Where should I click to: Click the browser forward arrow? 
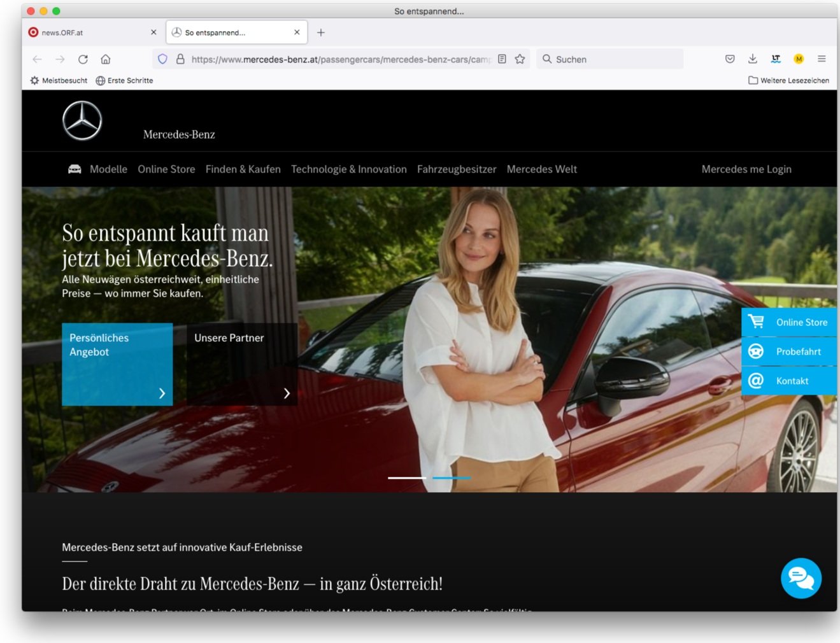60,59
